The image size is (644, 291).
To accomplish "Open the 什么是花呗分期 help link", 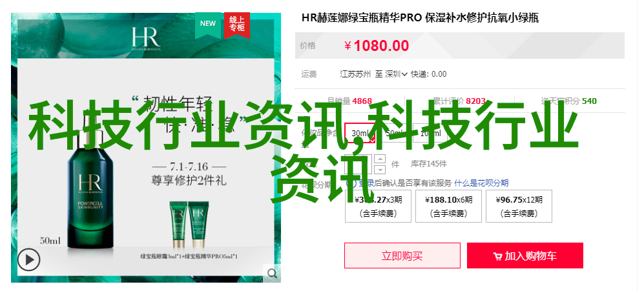I will coord(481,183).
